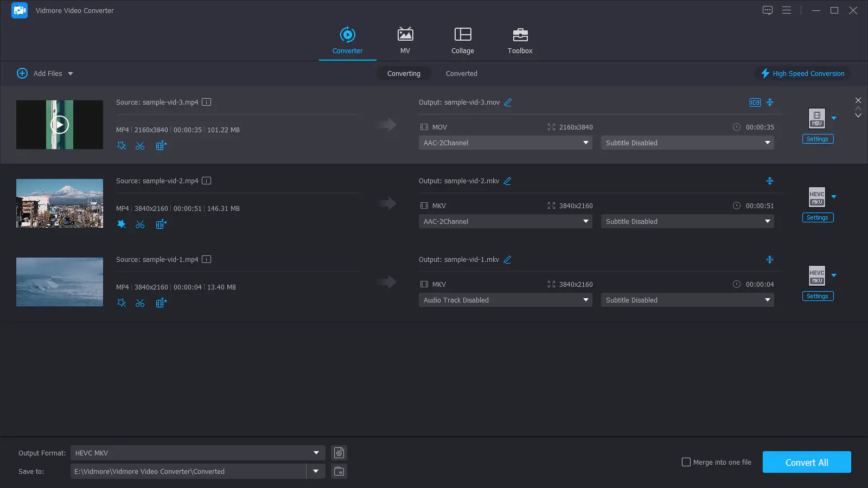Rename output sample-vid-1.mkv with the pencil icon
The image size is (868, 488).
(507, 259)
